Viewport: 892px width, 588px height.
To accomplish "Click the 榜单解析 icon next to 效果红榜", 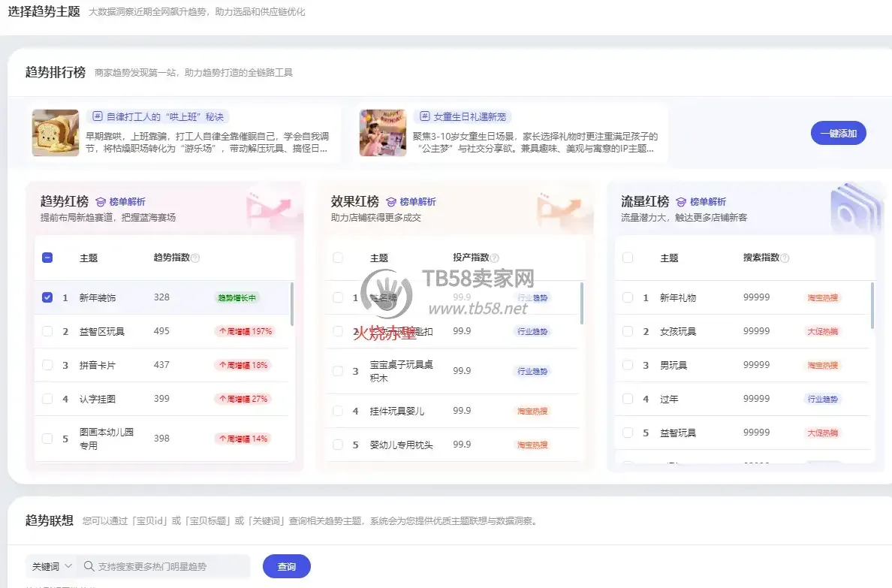I will [391, 202].
